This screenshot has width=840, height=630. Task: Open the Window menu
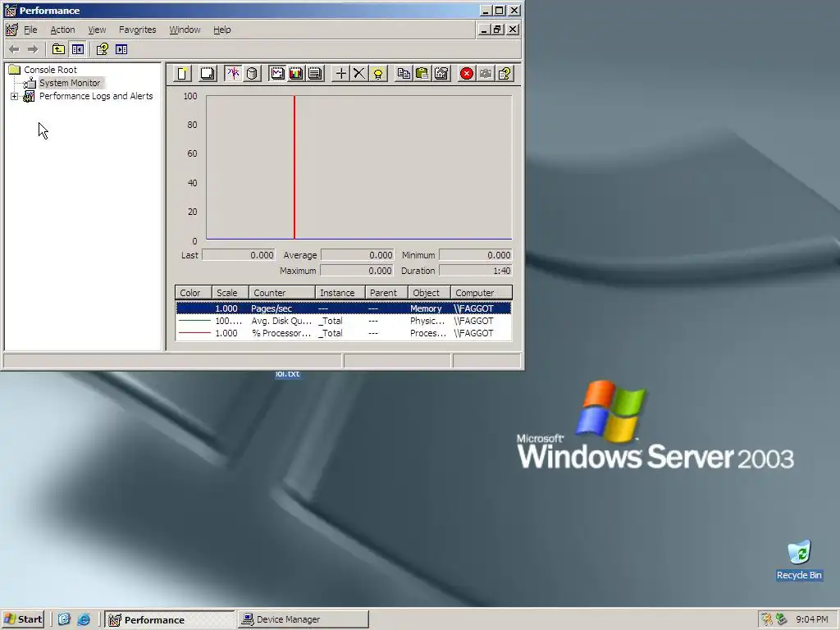pos(185,30)
